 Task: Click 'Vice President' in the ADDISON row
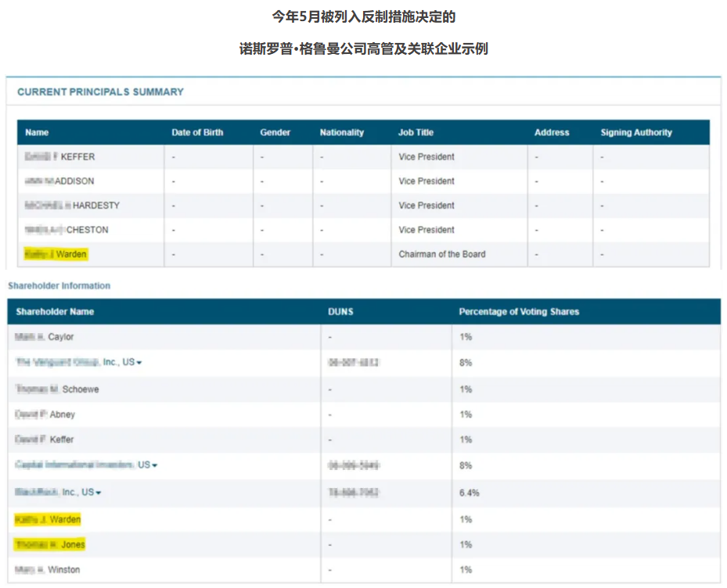click(426, 181)
